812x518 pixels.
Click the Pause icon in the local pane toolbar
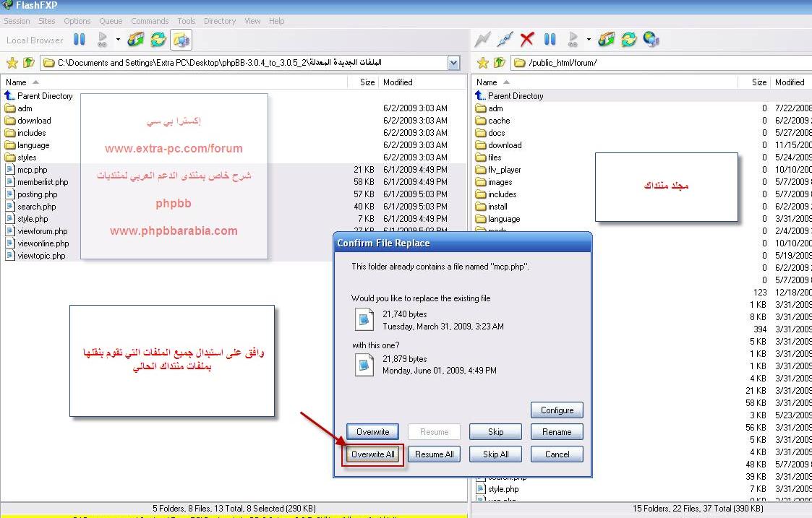click(80, 39)
